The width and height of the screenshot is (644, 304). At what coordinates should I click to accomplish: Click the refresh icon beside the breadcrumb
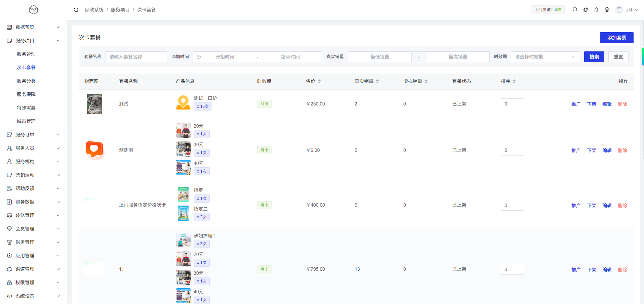pos(76,10)
